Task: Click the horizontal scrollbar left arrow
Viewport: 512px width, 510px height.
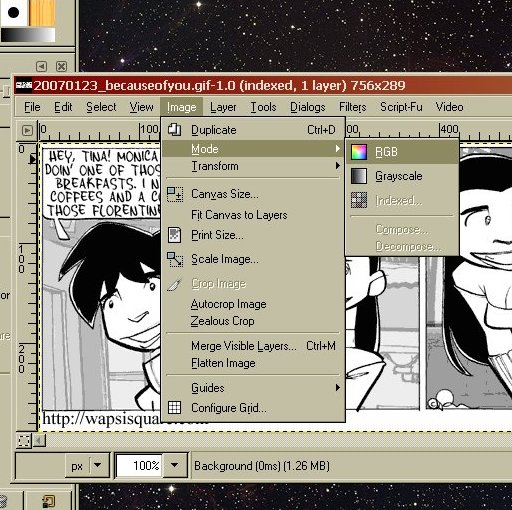Action: [x=39, y=440]
